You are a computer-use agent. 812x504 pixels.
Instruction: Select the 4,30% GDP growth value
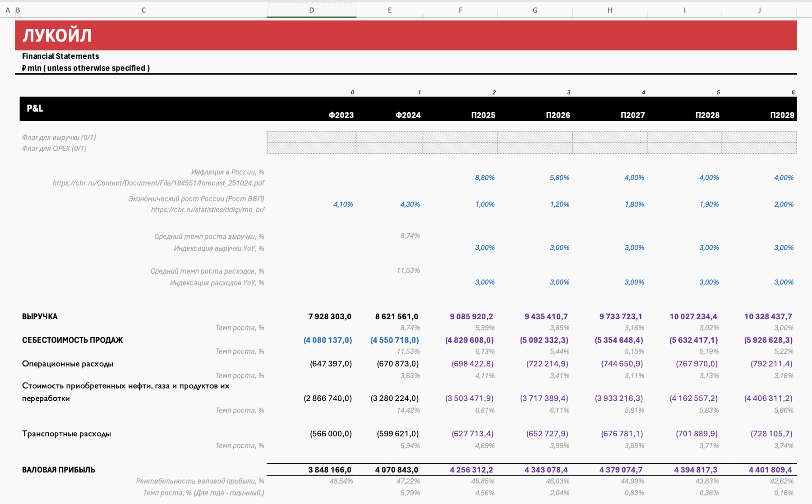tap(410, 204)
